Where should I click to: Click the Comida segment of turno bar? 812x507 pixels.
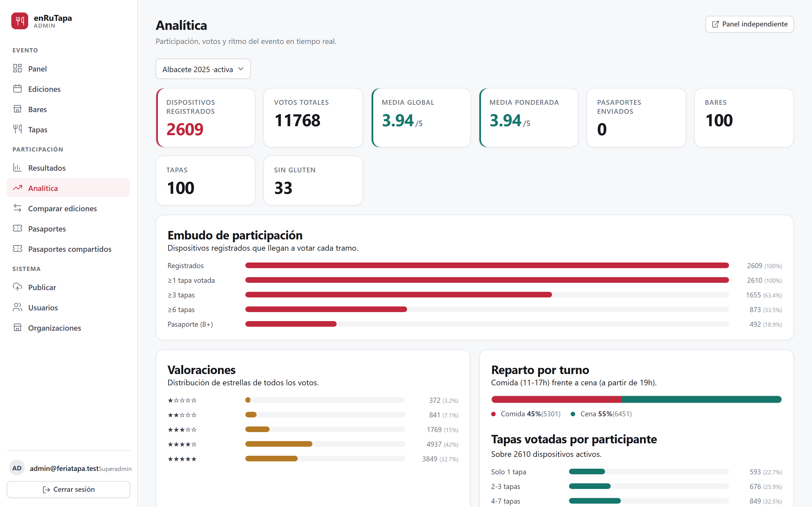pyautogui.click(x=556, y=399)
